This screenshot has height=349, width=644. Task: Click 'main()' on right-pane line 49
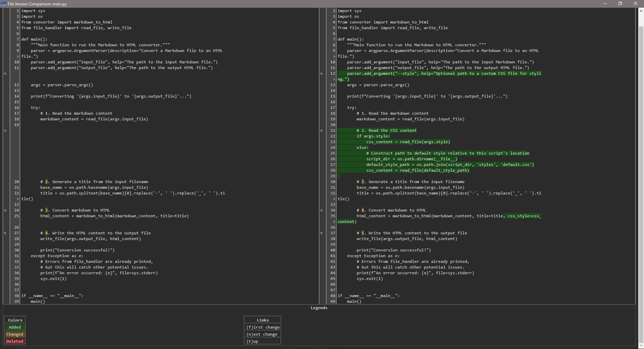coord(354,302)
